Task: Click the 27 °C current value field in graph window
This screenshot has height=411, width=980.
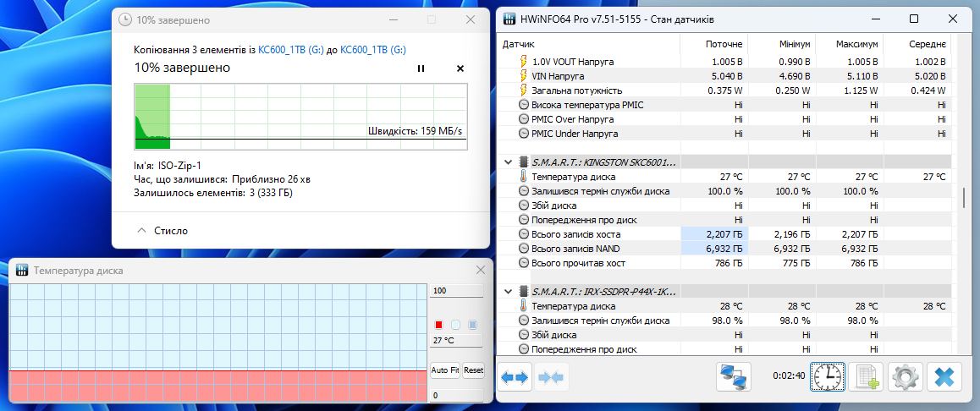Action: click(456, 341)
